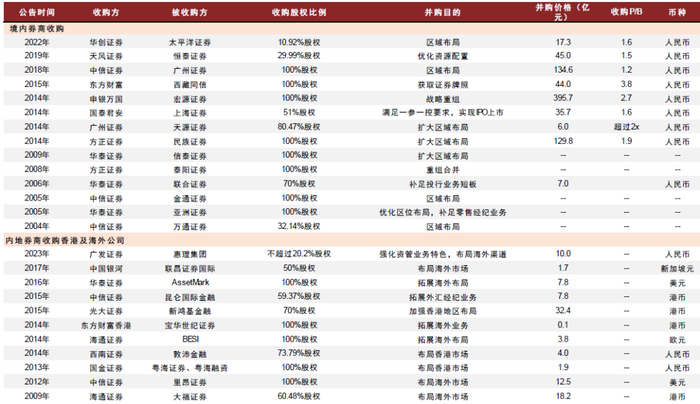Click the 战略重组 purpose cell

[x=442, y=99]
